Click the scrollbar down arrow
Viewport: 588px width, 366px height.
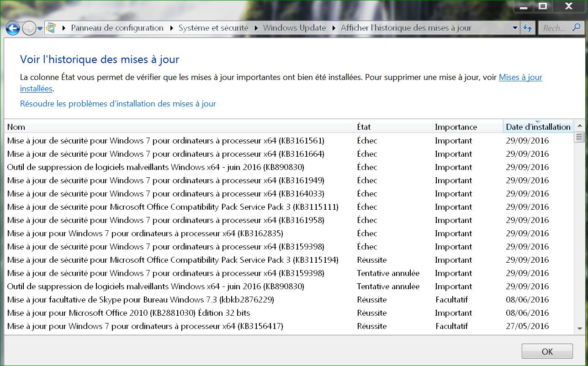click(579, 329)
